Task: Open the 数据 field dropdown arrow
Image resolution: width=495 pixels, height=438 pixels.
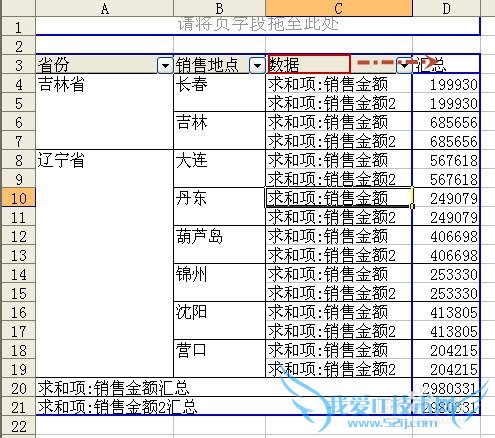Action: point(404,65)
